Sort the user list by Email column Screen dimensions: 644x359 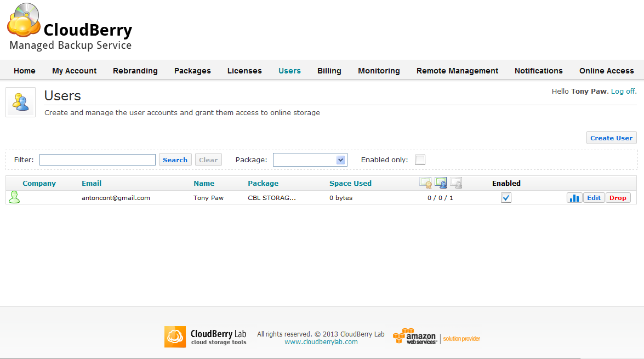click(x=92, y=184)
